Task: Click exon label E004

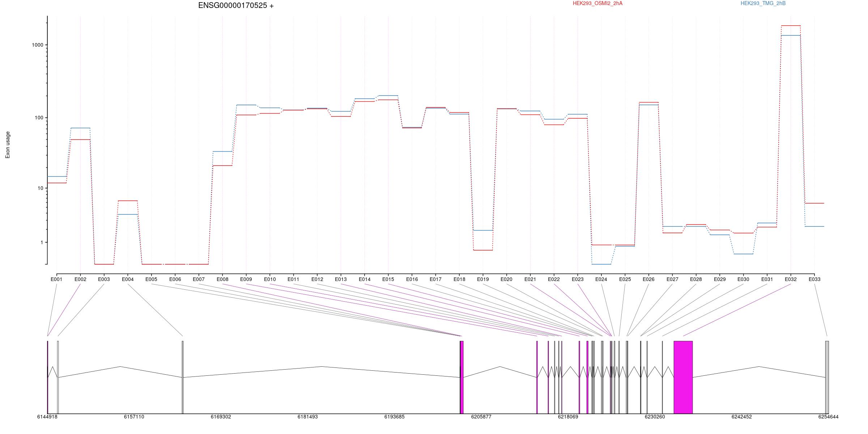Action: coord(128,279)
